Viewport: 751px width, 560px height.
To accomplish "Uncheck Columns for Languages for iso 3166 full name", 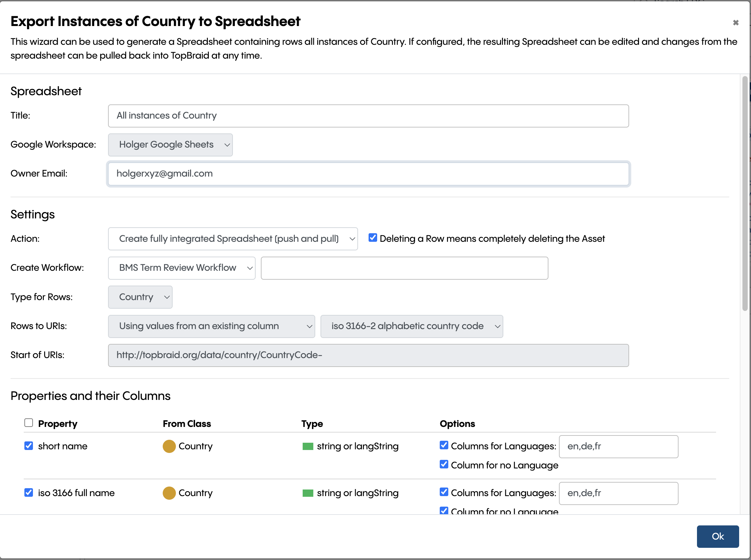I will (444, 492).
